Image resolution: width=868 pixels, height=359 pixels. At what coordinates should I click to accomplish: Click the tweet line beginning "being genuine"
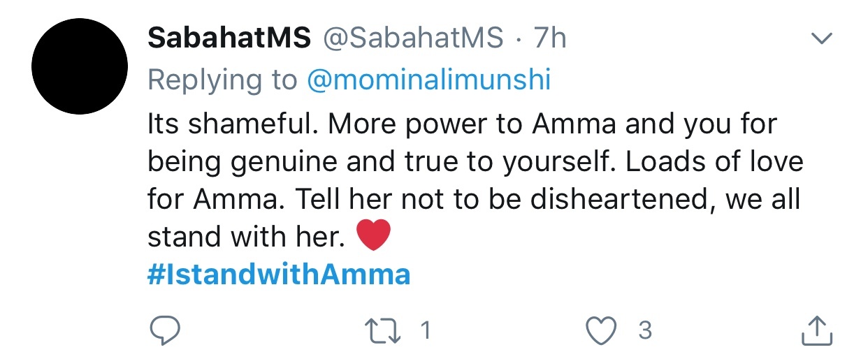click(x=475, y=163)
